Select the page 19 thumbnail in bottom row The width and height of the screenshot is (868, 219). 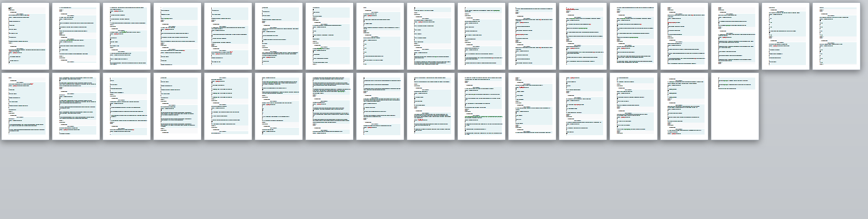pos(76,106)
